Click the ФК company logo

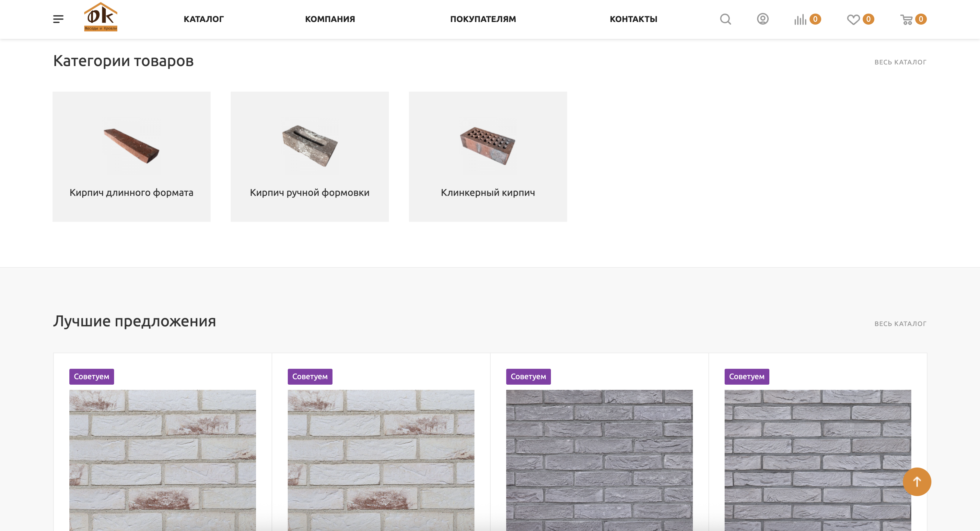click(x=101, y=17)
